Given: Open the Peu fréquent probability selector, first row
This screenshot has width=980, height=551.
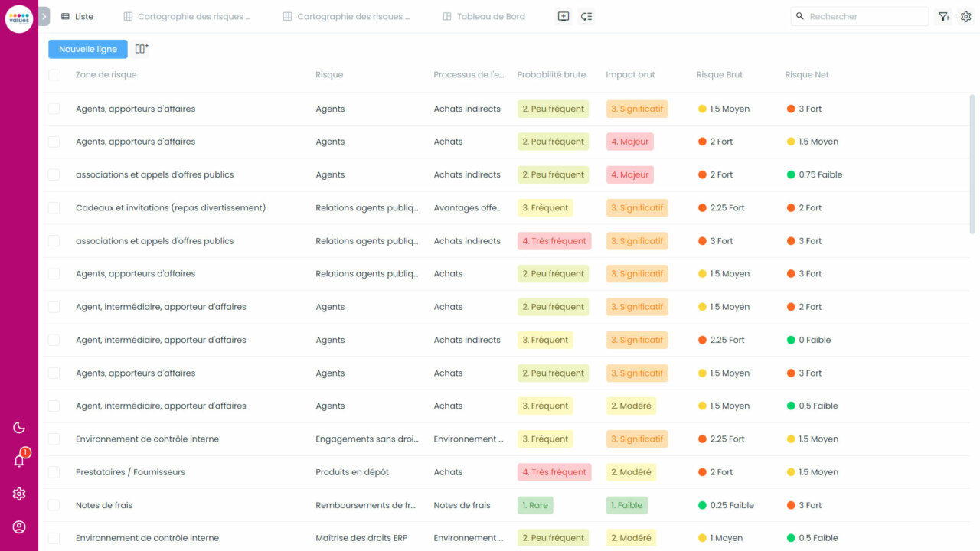Looking at the screenshot, I should click(553, 108).
